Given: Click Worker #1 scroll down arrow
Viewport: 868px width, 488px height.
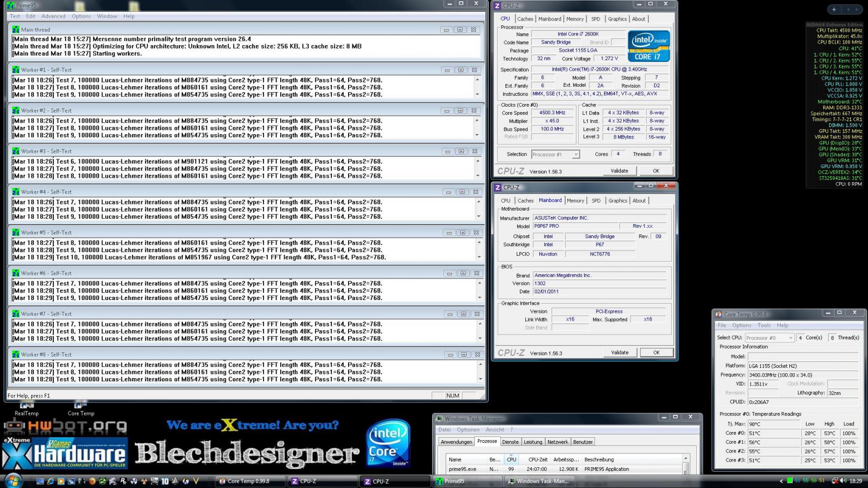Looking at the screenshot, I should coord(477,94).
